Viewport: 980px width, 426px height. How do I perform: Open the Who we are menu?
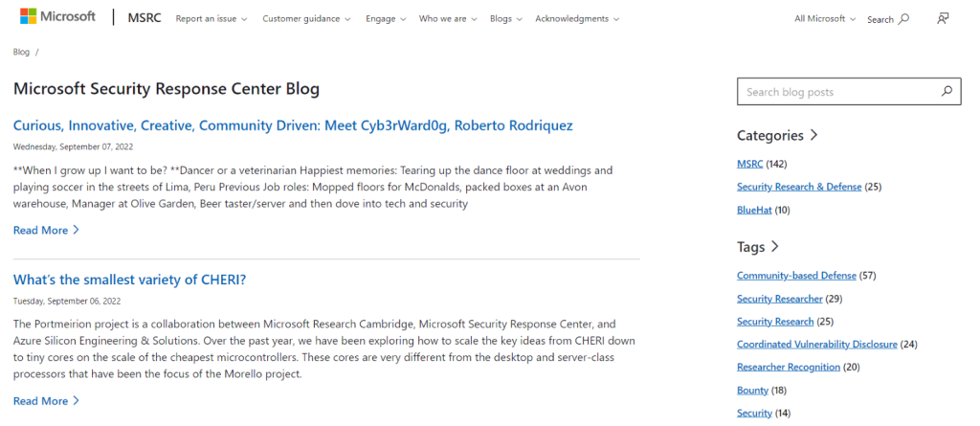(447, 19)
